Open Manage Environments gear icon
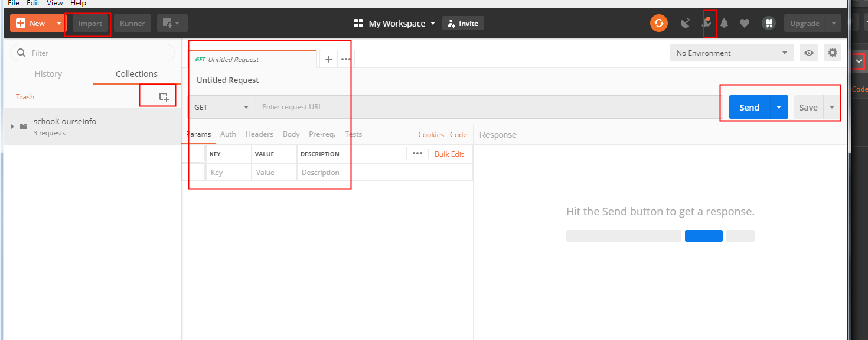The height and width of the screenshot is (340, 868). pyautogui.click(x=833, y=53)
